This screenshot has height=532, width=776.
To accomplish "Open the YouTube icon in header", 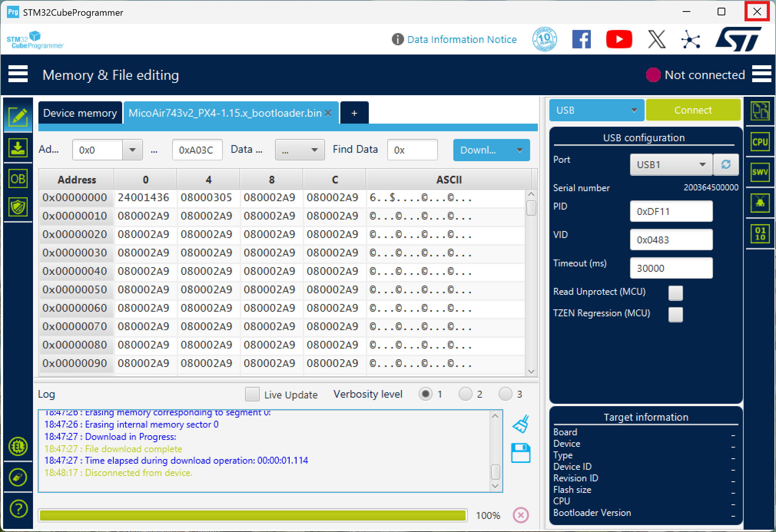I will [x=619, y=40].
